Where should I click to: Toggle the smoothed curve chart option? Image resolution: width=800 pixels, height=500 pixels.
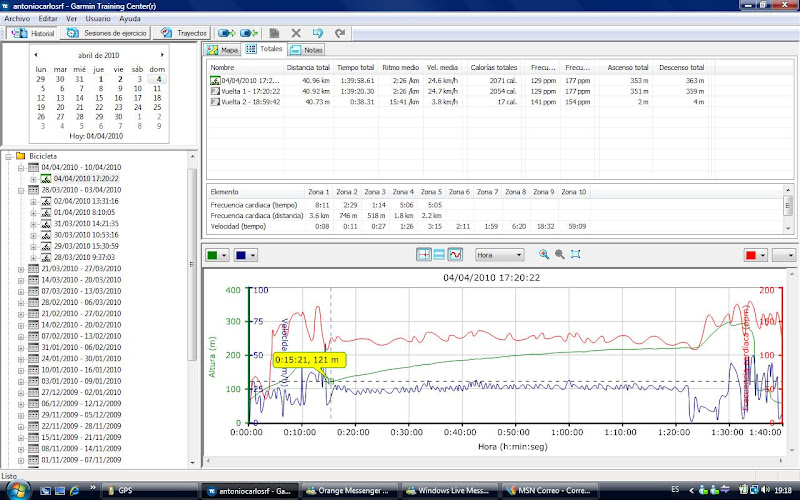tap(455, 255)
